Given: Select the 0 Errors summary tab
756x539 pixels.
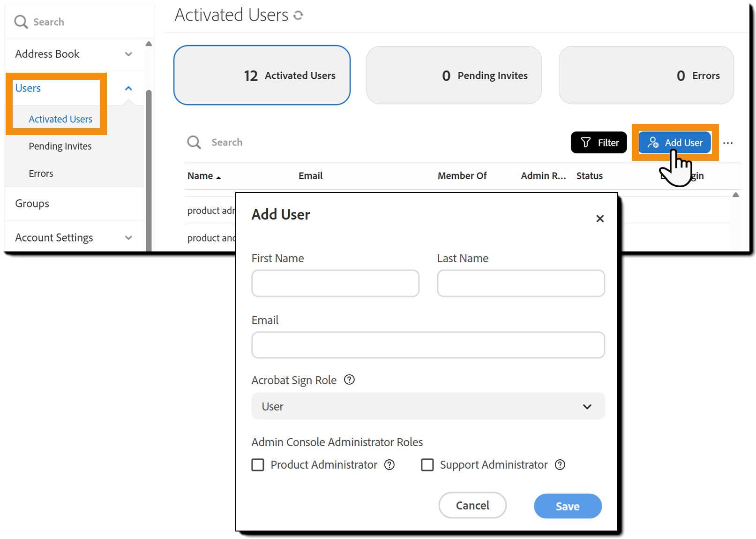Looking at the screenshot, I should click(646, 75).
